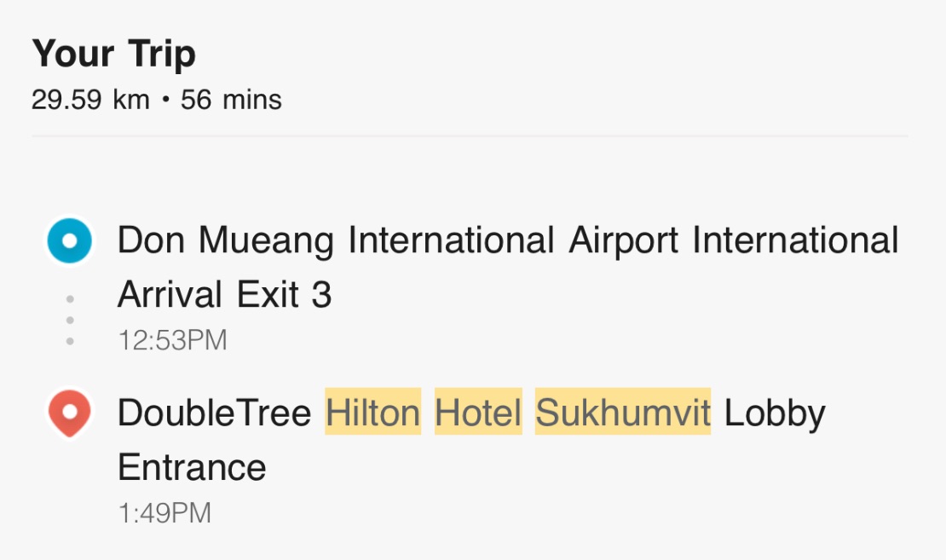Click the highlighted word "Hilton"
Image resolution: width=946 pixels, height=560 pixels.
pyautogui.click(x=372, y=413)
